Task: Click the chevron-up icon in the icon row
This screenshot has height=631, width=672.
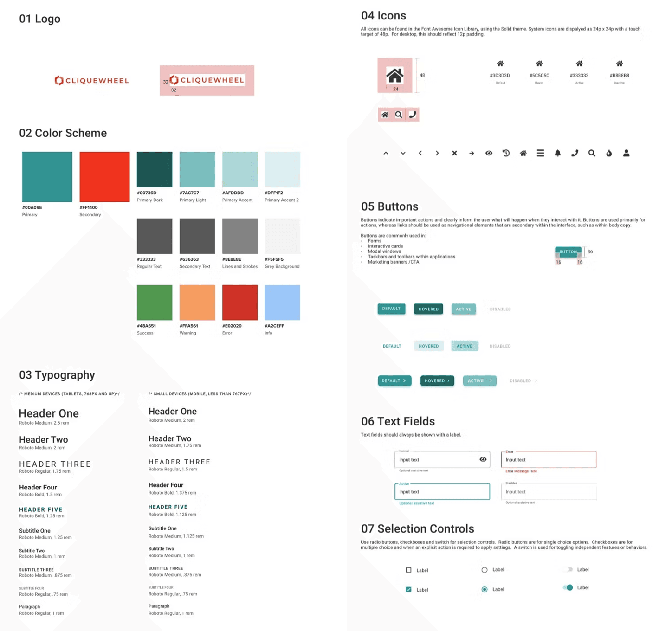Action: tap(386, 153)
